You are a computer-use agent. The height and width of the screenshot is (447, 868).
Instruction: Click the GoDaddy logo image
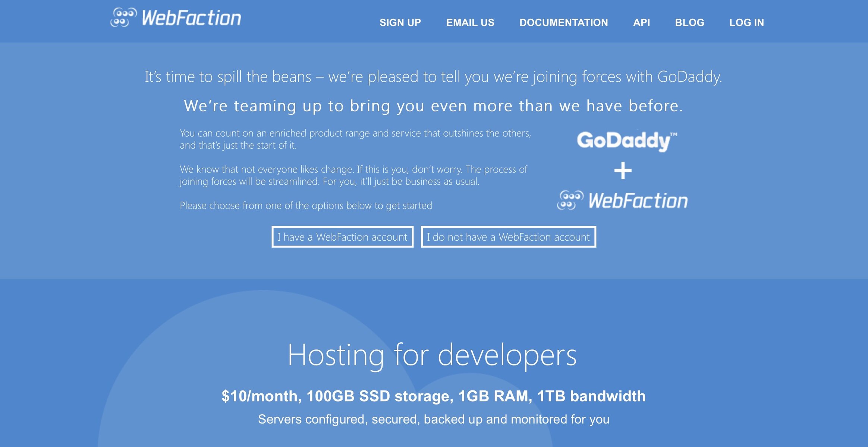tap(627, 141)
